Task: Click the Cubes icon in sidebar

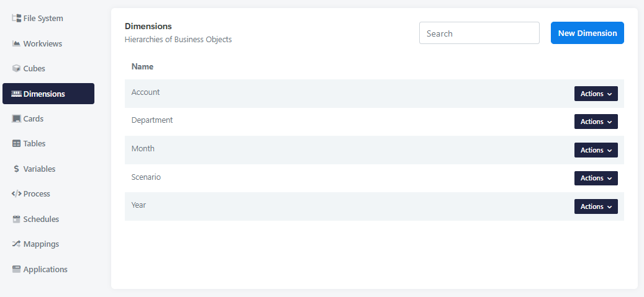Action: (17, 69)
